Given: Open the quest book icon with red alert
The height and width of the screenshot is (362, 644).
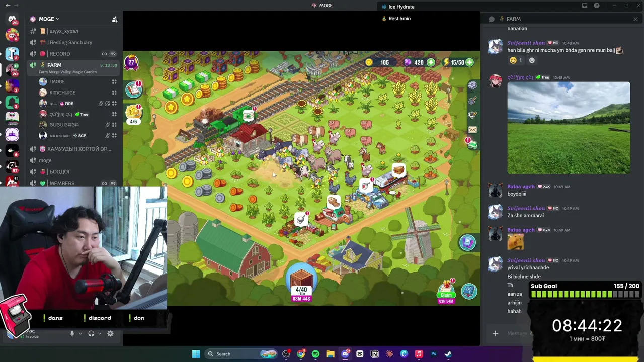Looking at the screenshot, I should [134, 89].
